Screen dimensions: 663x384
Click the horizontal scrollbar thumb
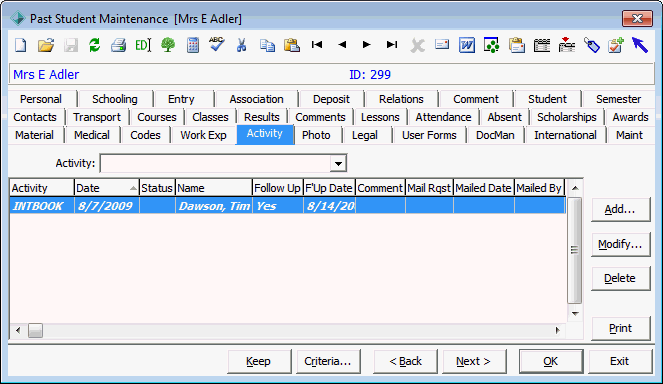pyautogui.click(x=36, y=330)
